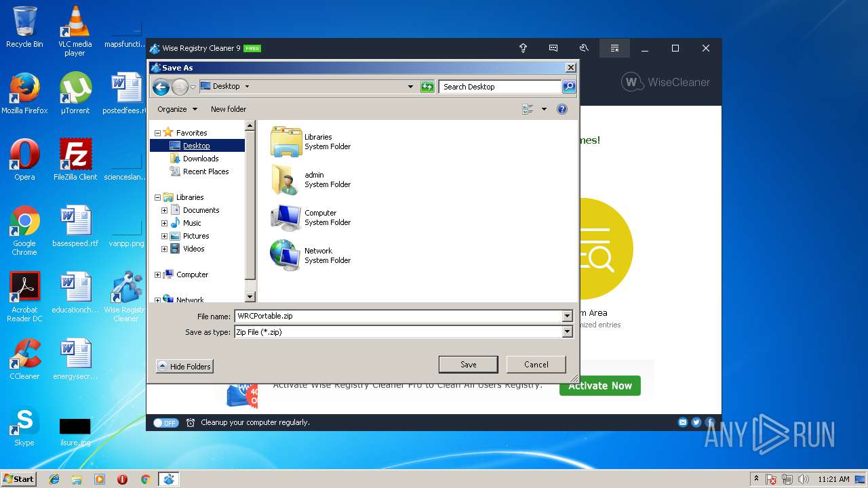Open the Skype desktop shortcut

click(x=24, y=426)
